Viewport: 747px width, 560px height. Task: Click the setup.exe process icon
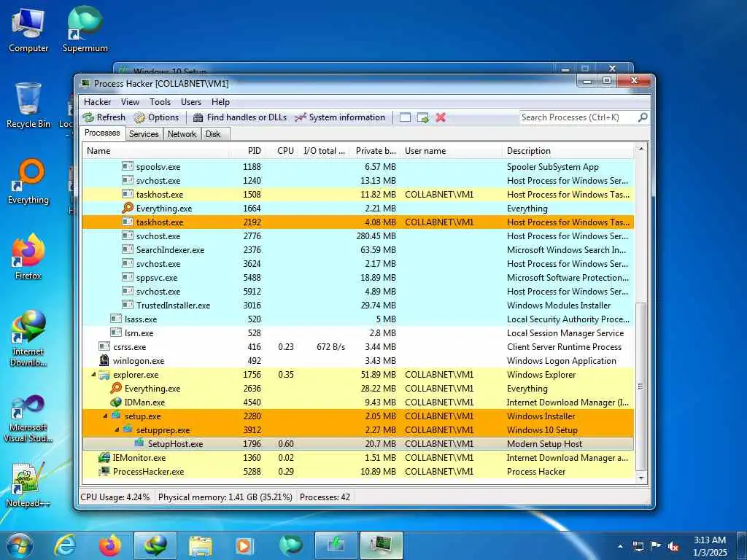coord(116,416)
